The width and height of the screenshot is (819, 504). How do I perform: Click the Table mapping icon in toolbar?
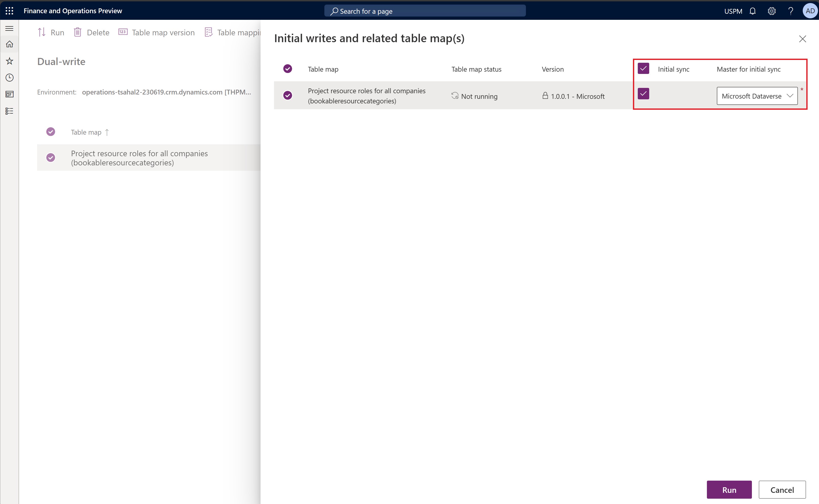[209, 32]
